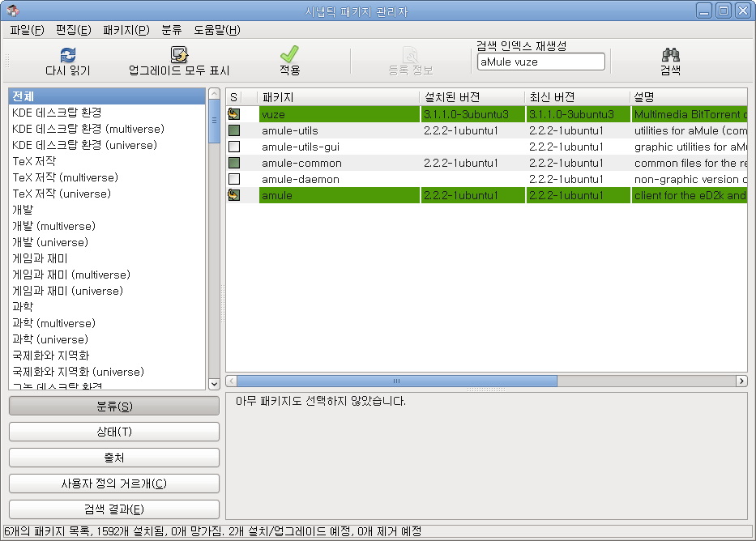Open the 분류 menu
This screenshot has height=541, width=756.
click(x=172, y=30)
